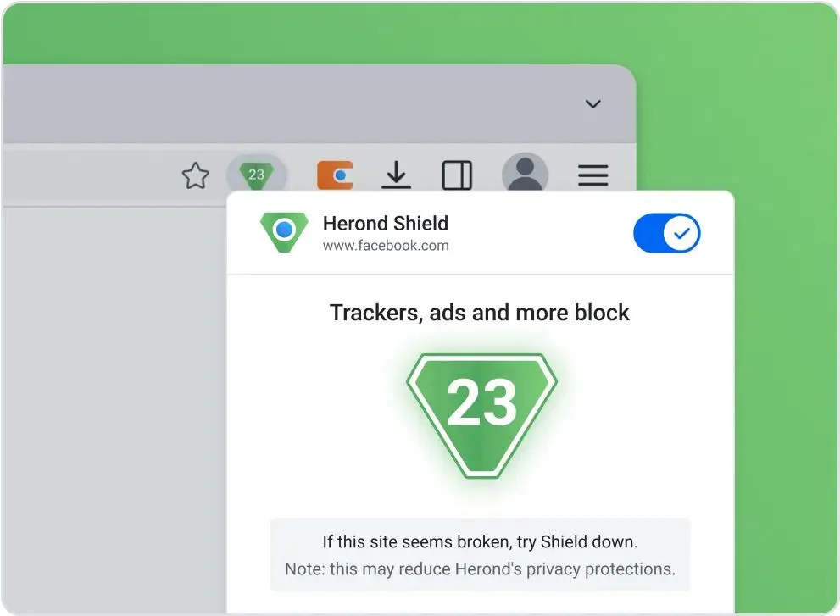The height and width of the screenshot is (616, 840).
Task: Open the hamburger main menu
Action: [593, 175]
